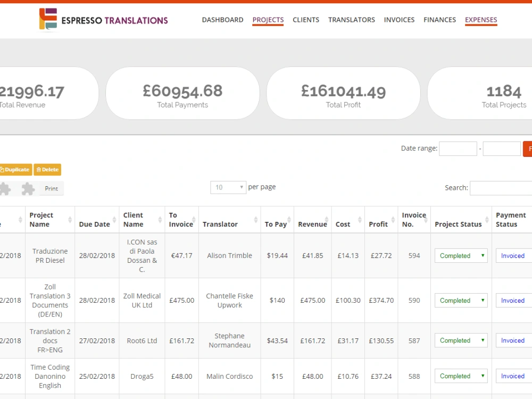
Task: Open the rows per page dropdown
Action: click(228, 187)
